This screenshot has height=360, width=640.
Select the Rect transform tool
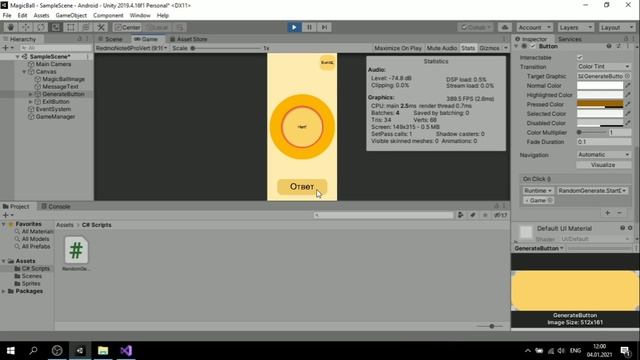pos(71,27)
